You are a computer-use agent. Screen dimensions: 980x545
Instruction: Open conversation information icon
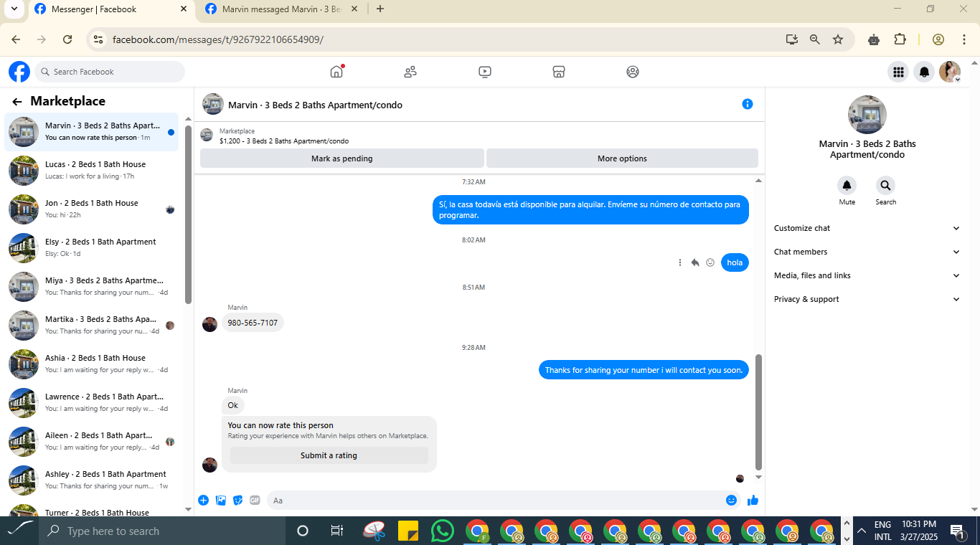point(747,104)
